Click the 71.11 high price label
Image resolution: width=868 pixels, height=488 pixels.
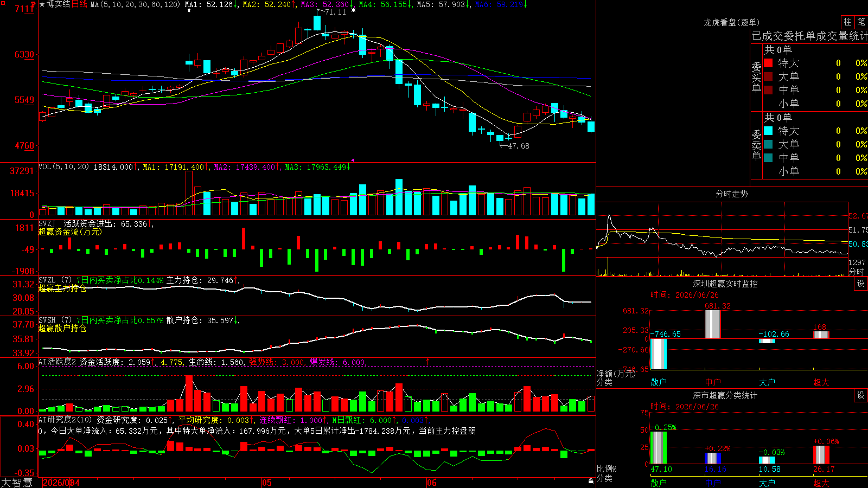click(x=335, y=12)
